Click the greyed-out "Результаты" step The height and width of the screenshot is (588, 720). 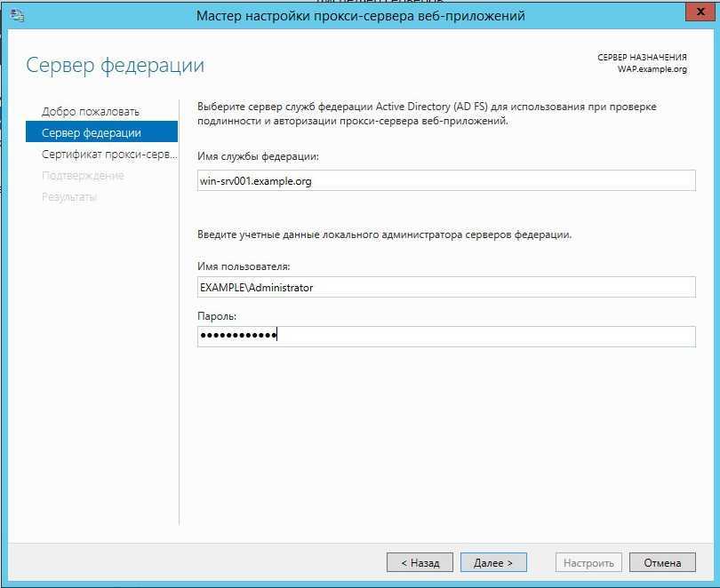click(69, 197)
